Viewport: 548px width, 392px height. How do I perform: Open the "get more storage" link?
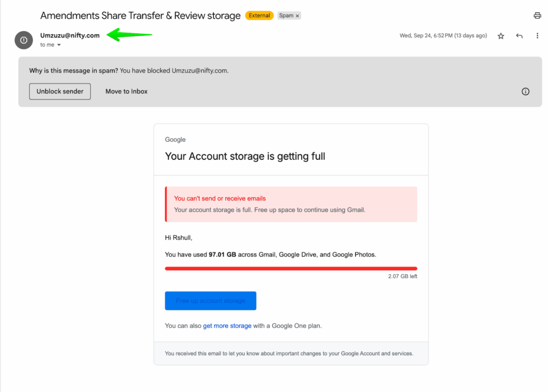click(x=227, y=326)
